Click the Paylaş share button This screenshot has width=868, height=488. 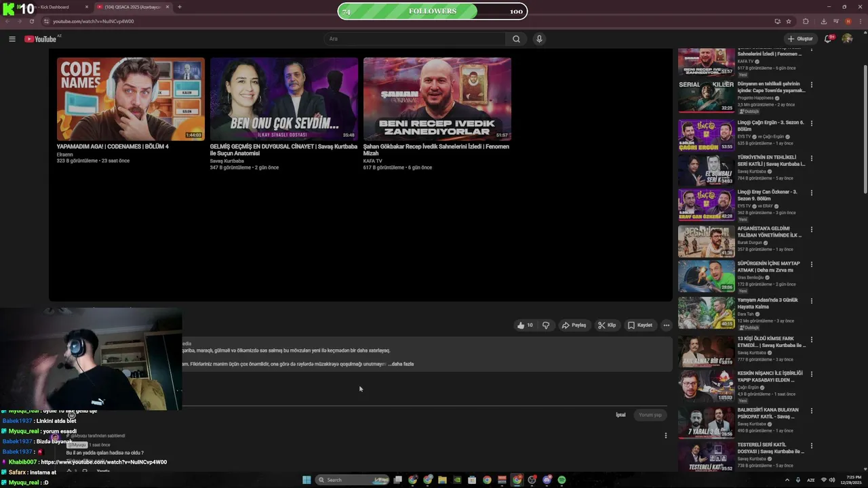[x=574, y=325]
